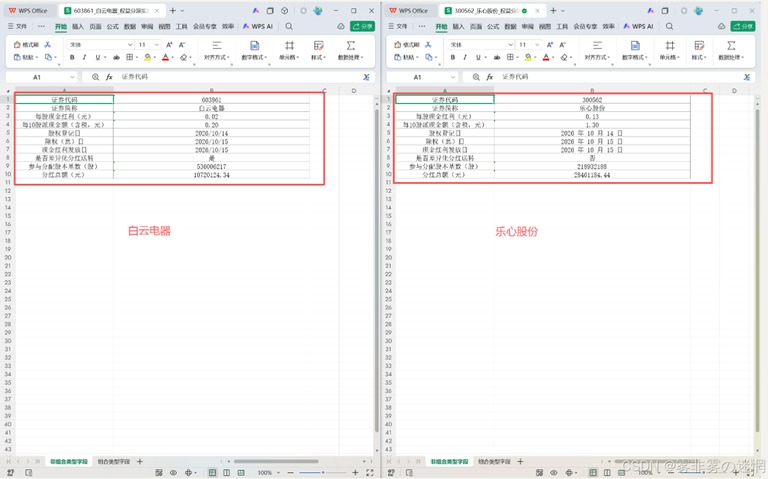Click decrease font size in left window
Image resolution: width=768 pixels, height=479 pixels.
click(x=182, y=45)
